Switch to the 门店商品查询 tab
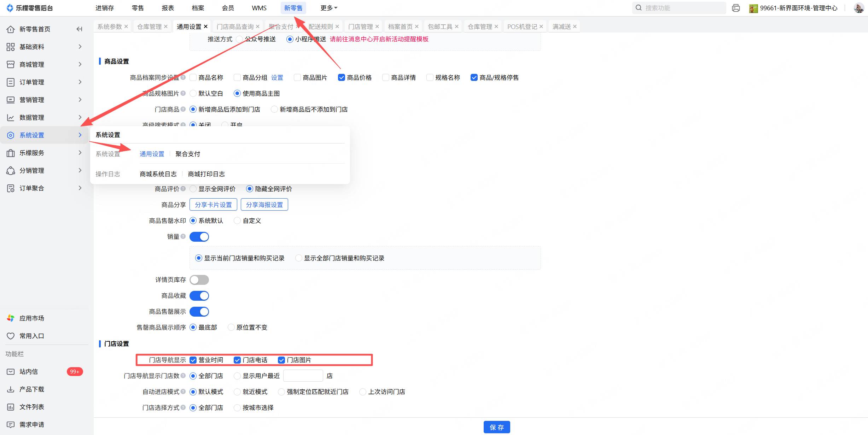This screenshot has width=868, height=435. click(235, 27)
